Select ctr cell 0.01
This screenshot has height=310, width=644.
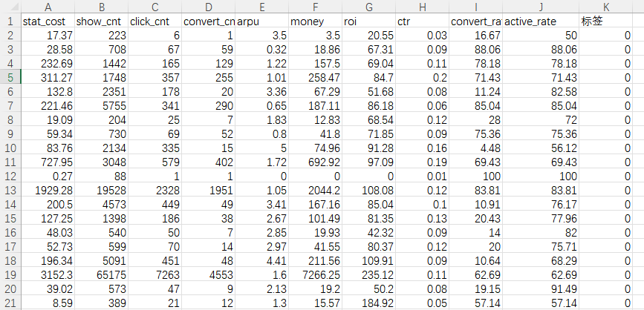click(x=422, y=177)
